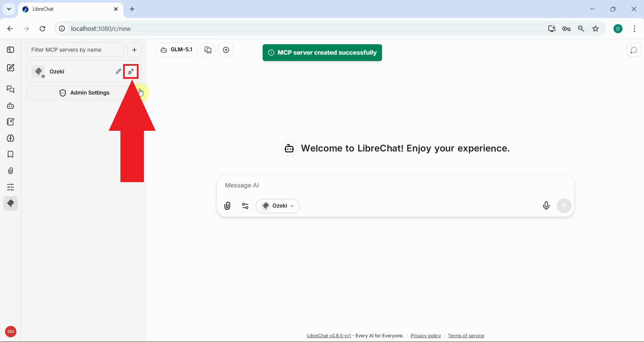This screenshot has height=342, width=644.
Task: Open the browser tab search dropdown
Action: (9, 9)
